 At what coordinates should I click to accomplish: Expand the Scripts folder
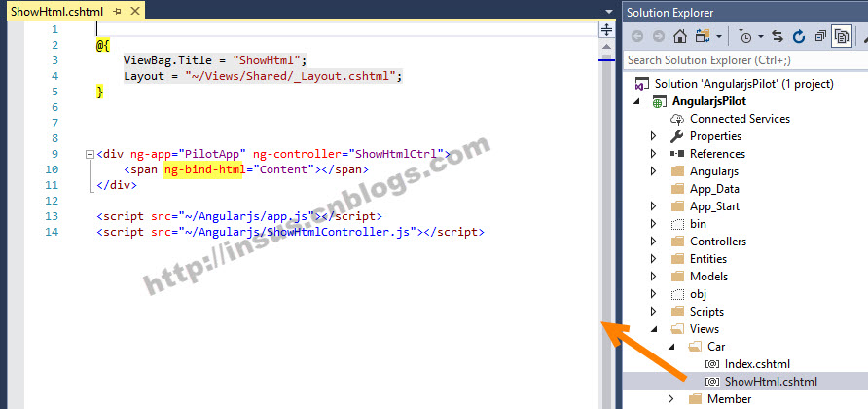(x=653, y=312)
